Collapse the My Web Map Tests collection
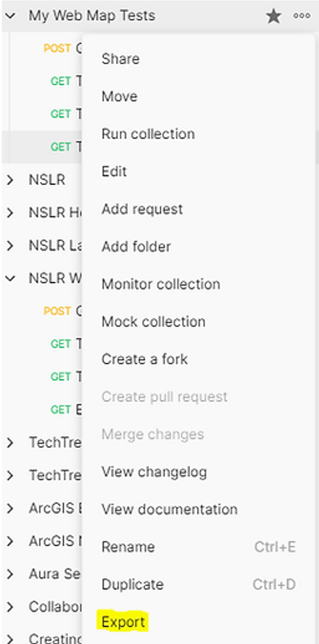 click(10, 16)
